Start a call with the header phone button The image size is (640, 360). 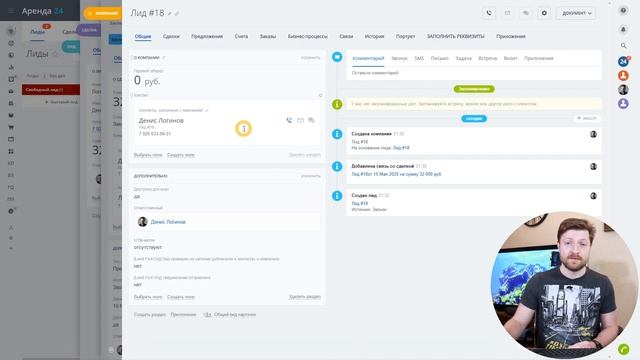tap(489, 13)
